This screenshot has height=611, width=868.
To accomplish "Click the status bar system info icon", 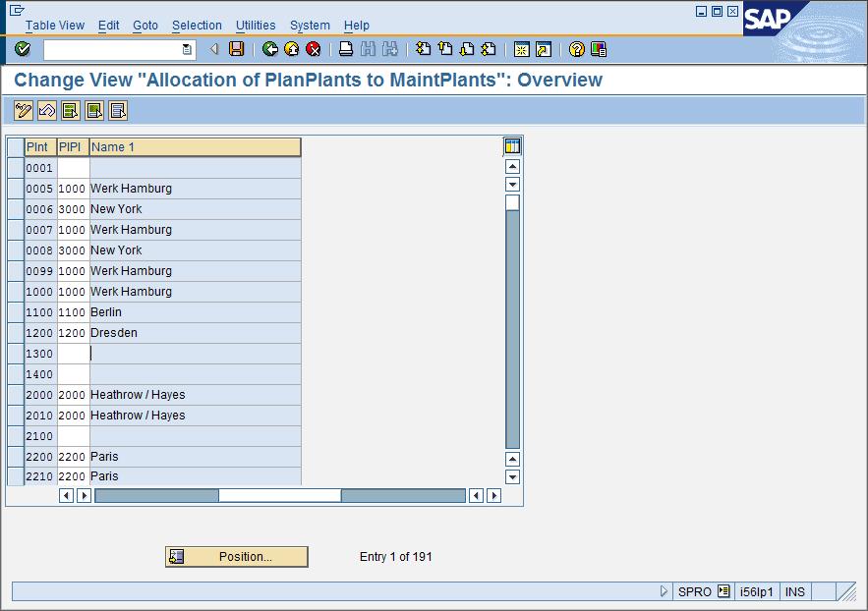I will (723, 591).
